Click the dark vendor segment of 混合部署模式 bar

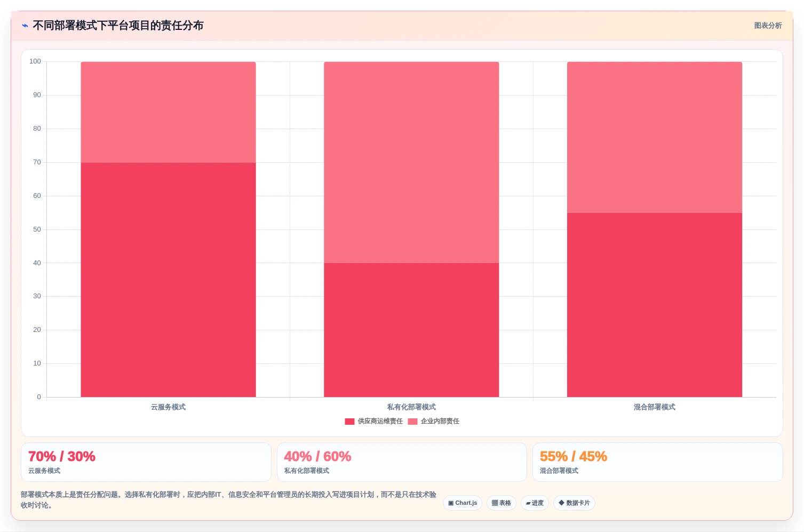pyautogui.click(x=655, y=305)
